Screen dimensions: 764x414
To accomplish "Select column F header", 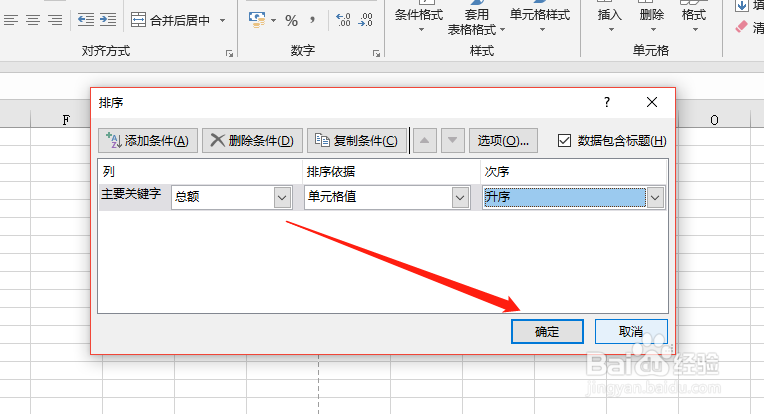I will [x=66, y=120].
